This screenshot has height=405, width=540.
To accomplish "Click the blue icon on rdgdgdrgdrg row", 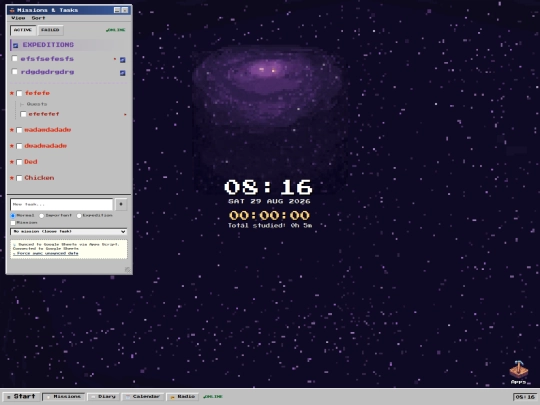I will [x=123, y=73].
